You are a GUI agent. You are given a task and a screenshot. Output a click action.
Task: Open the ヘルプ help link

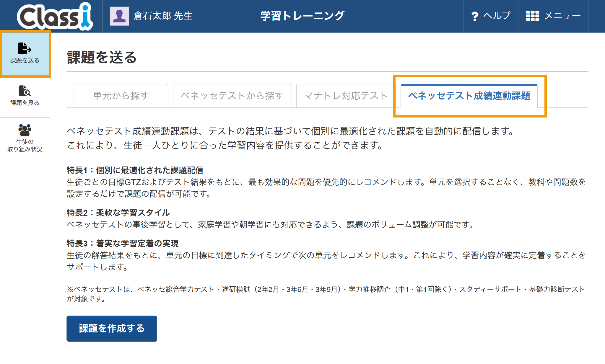[497, 16]
